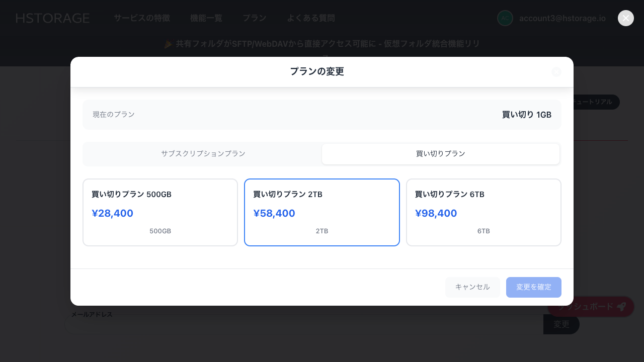Viewport: 644px width, 362px height.
Task: Click the account avatar icon
Action: [505, 18]
